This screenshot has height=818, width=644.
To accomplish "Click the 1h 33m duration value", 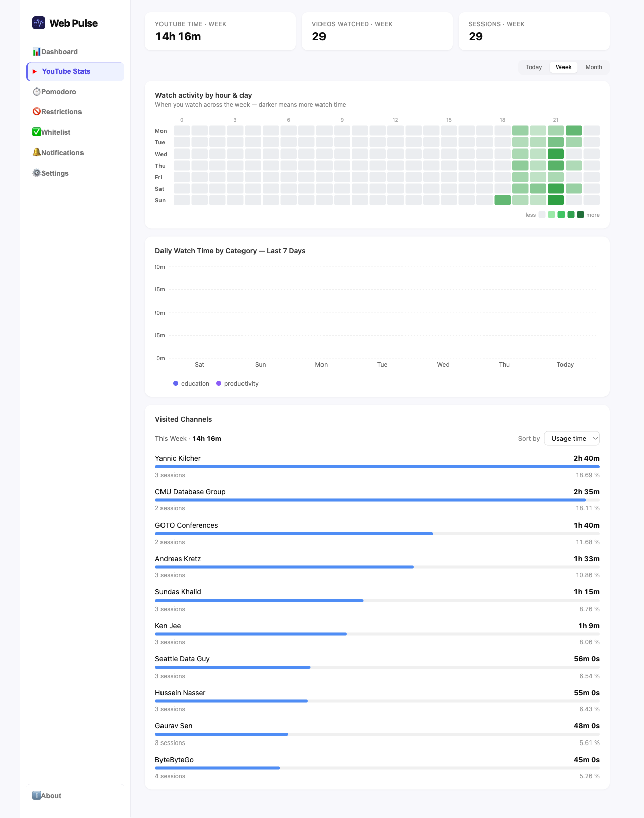I will (x=587, y=559).
